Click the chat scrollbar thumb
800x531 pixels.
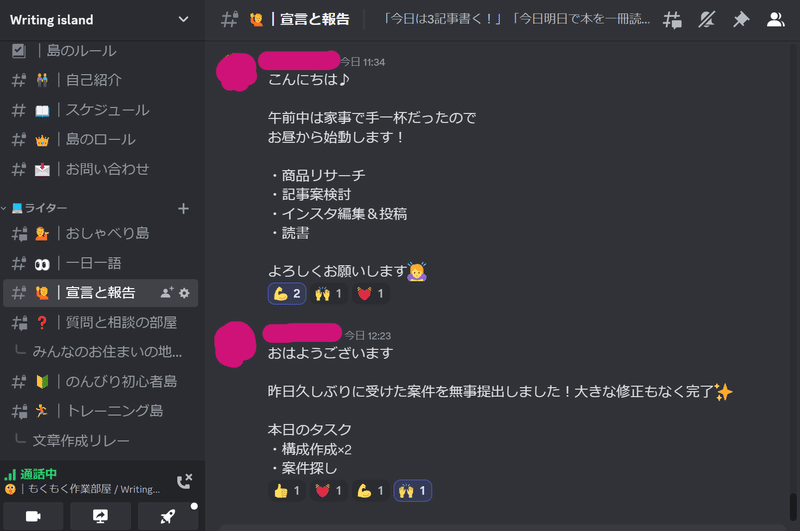point(793,508)
